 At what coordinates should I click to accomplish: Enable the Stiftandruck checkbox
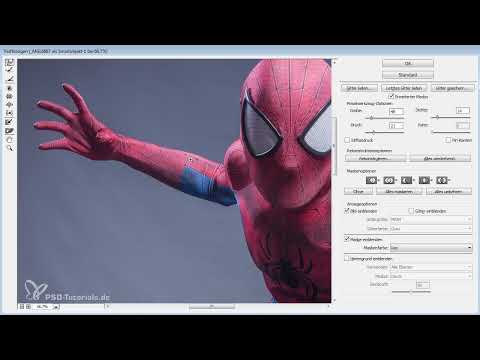[347, 140]
